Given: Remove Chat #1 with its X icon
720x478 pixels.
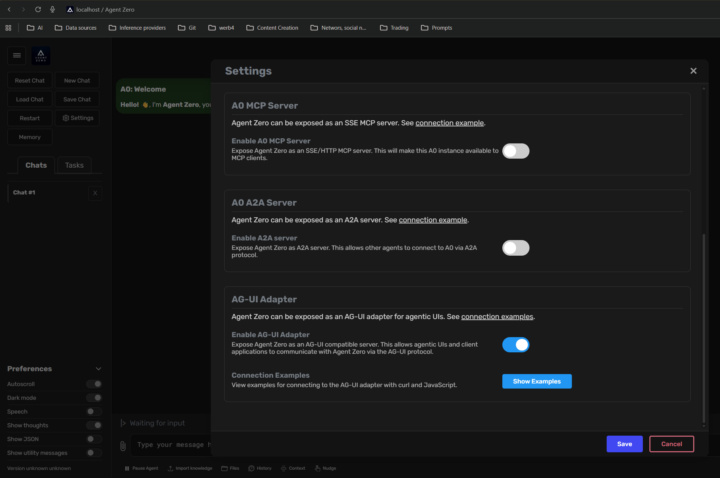Looking at the screenshot, I should [x=95, y=193].
